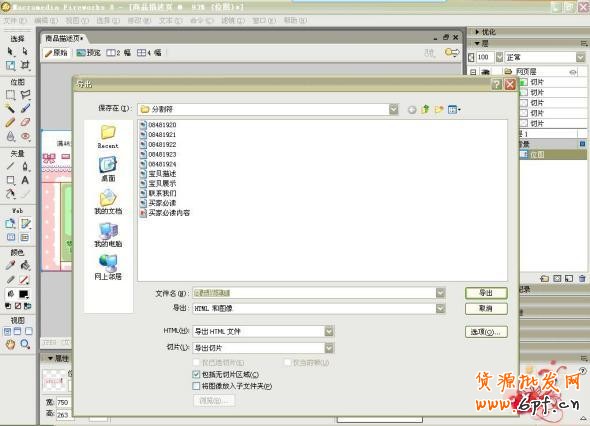Pick the Zoom magnifier tool

coord(25,344)
